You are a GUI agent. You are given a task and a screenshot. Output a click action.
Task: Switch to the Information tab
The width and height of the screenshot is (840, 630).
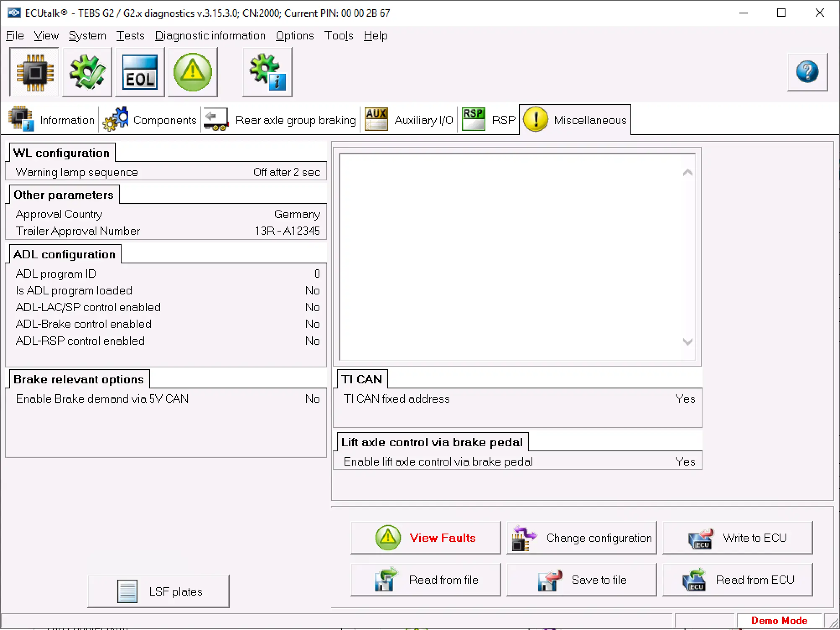coord(52,120)
